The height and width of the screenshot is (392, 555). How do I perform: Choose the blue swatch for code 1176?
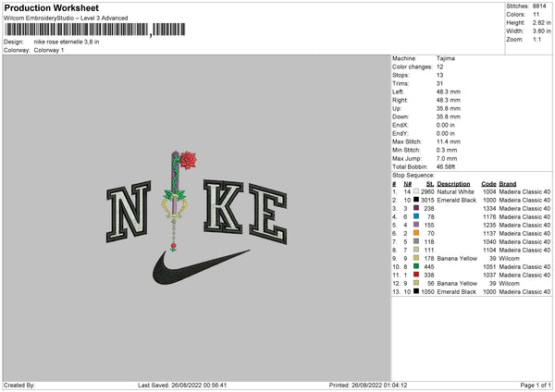416,216
